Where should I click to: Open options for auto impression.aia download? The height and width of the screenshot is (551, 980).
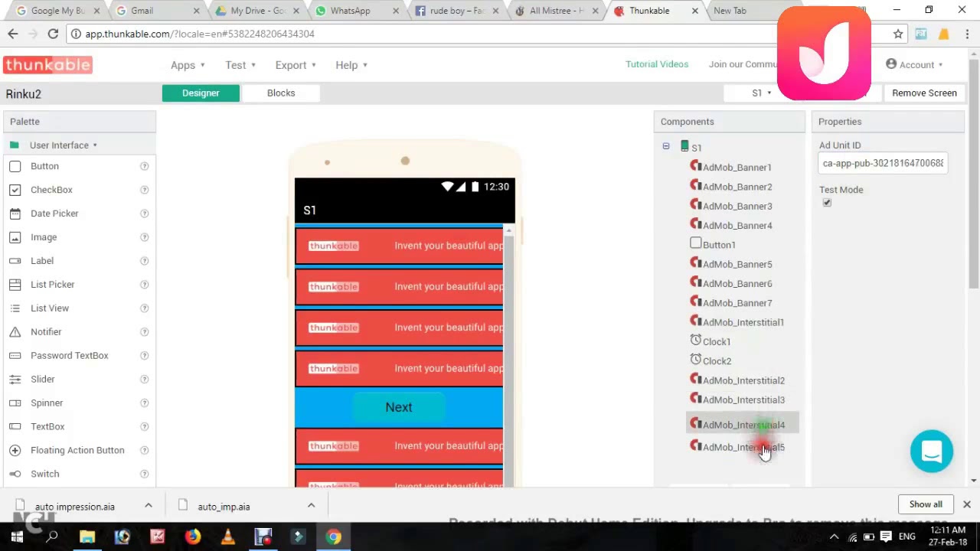149,506
